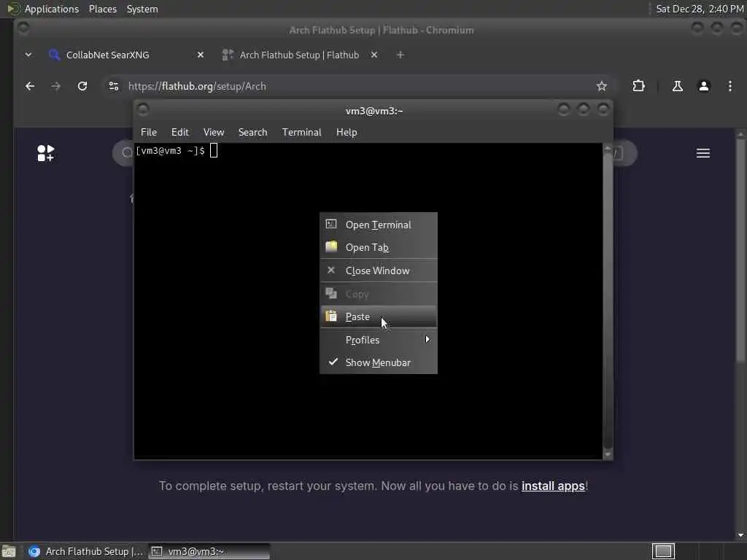Click the clock showing Sat Dec 28
This screenshot has width=747, height=560.
pyautogui.click(x=700, y=9)
